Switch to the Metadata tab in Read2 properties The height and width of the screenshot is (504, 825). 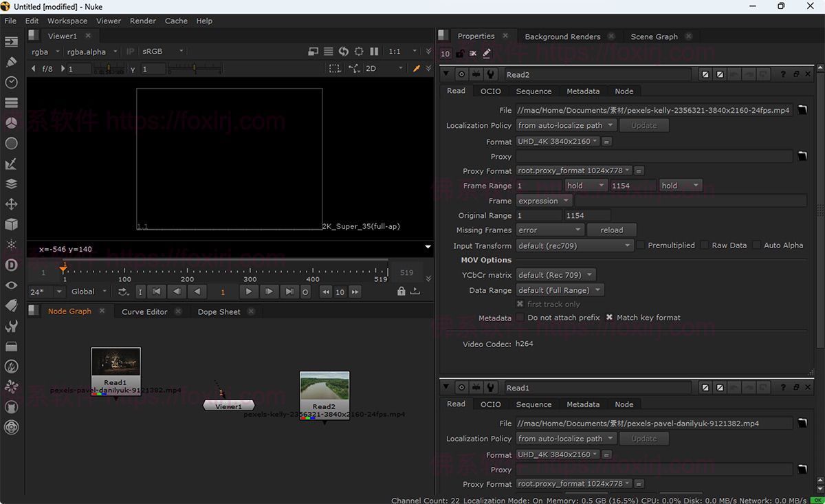coord(583,91)
